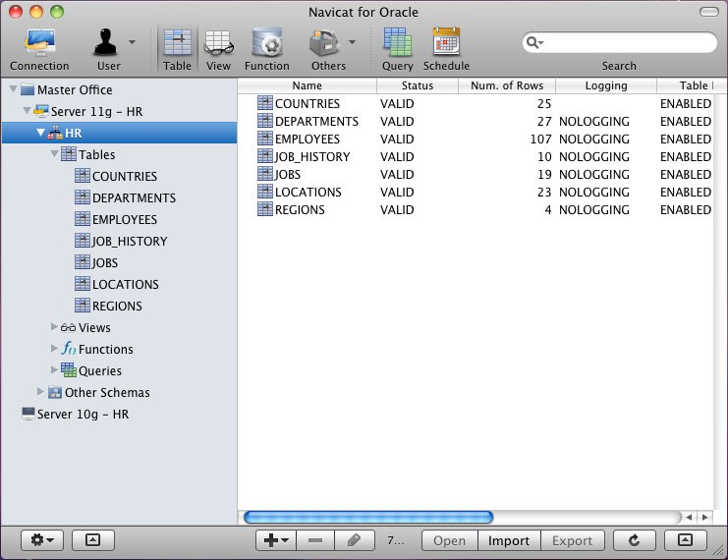Click the search magnifier icon

[x=533, y=42]
